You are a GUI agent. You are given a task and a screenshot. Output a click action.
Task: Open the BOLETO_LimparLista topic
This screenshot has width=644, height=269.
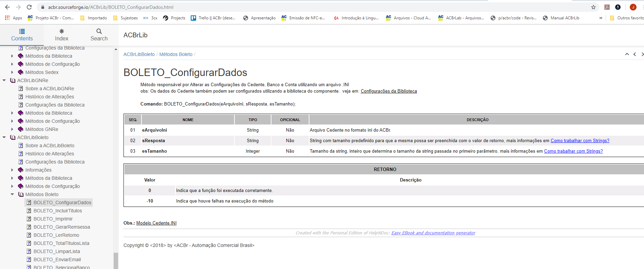click(x=57, y=251)
